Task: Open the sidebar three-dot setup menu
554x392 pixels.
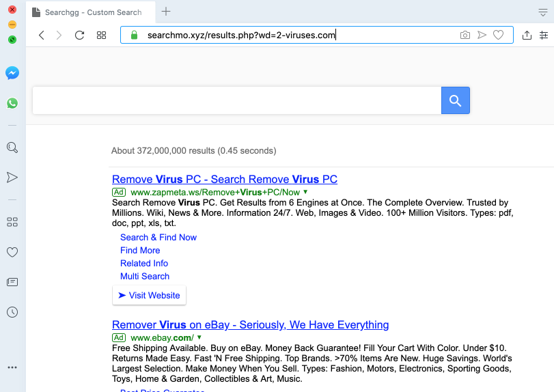Action: tap(12, 367)
